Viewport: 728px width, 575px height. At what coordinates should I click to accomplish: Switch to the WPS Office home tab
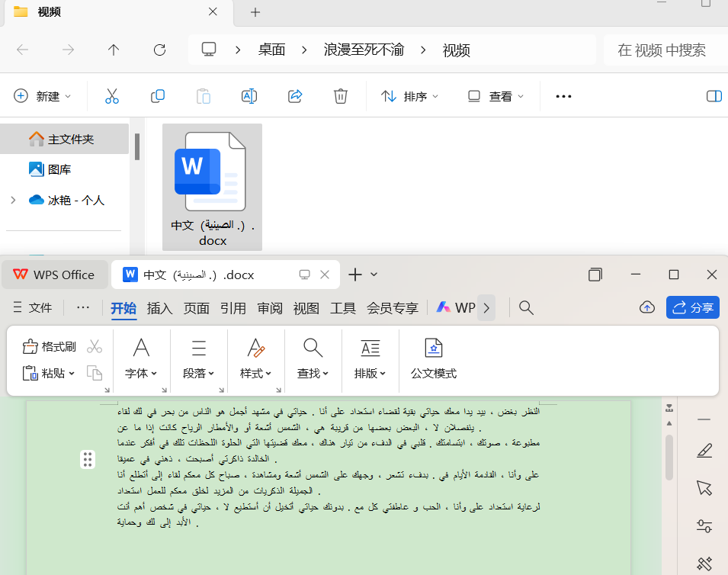[x=54, y=275]
